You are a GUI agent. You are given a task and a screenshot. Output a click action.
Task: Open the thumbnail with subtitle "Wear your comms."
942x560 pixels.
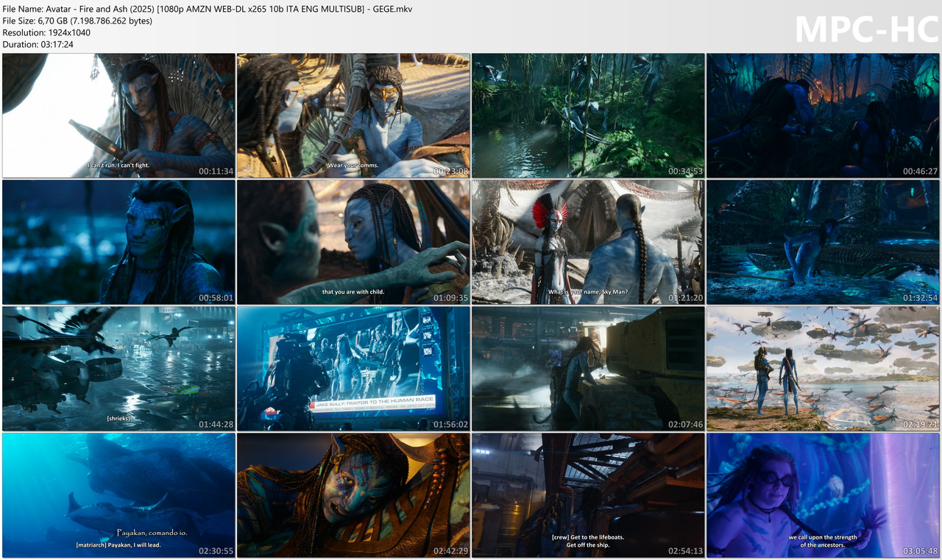[x=353, y=115]
